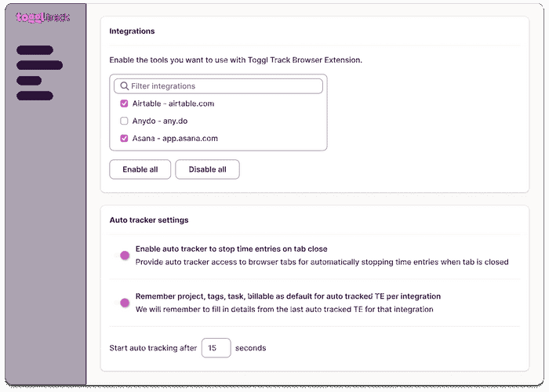This screenshot has width=549, height=392.
Task: Uncheck the Asana integration checkbox
Action: 124,139
